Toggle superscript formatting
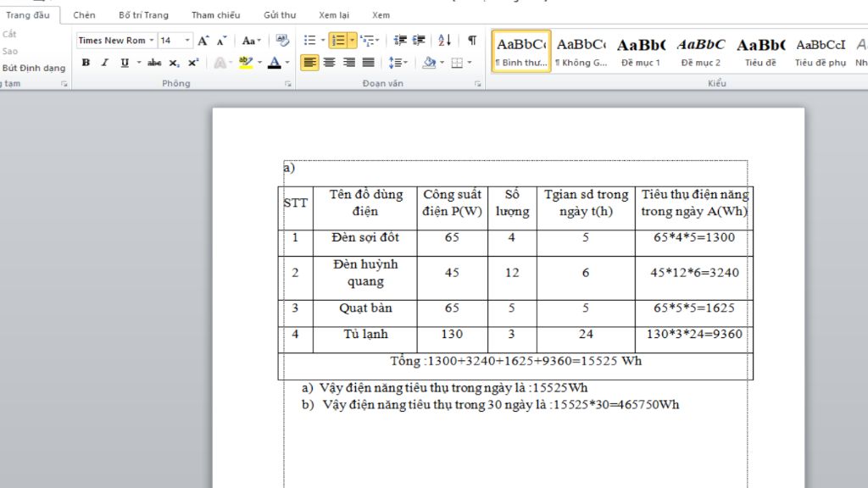This screenshot has width=868, height=488. click(x=192, y=63)
